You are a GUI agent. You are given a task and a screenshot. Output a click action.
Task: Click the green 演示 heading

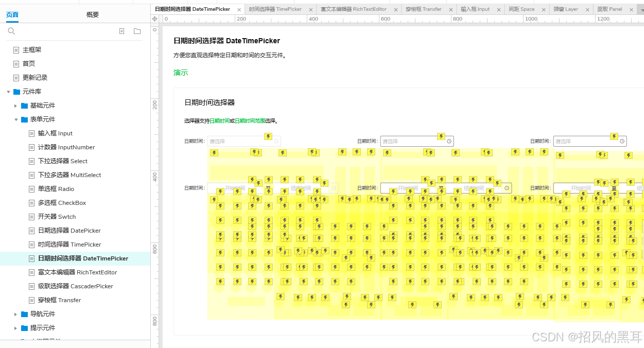point(181,73)
